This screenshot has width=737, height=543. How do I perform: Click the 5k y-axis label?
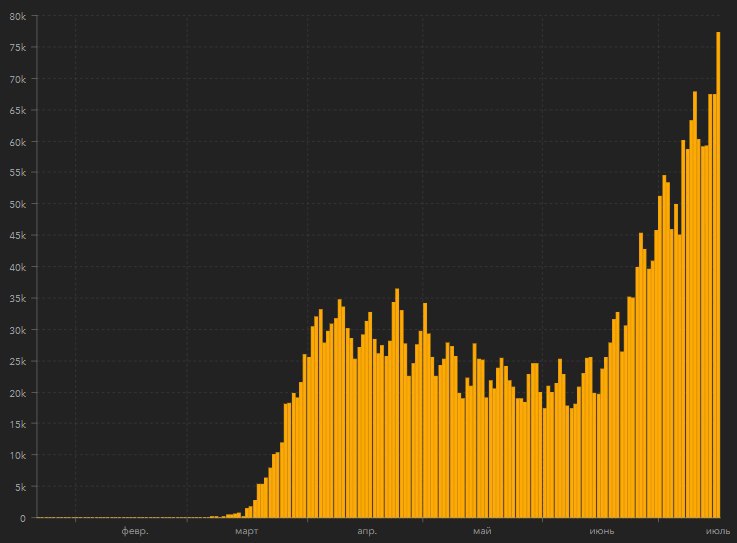coord(20,488)
